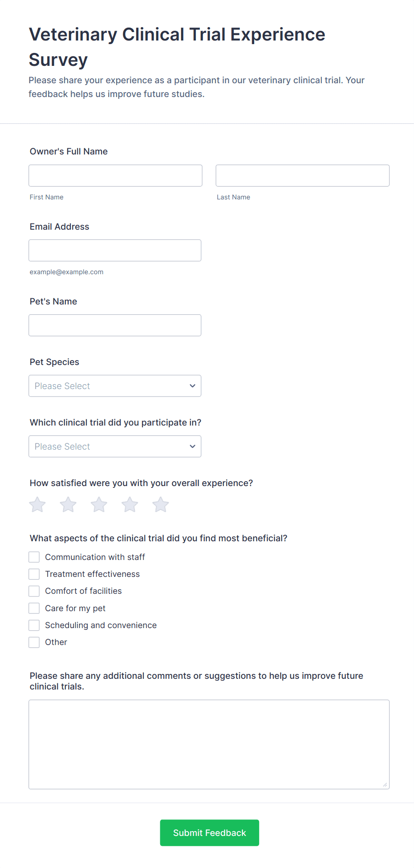Tick the Other checkbox
This screenshot has height=868, width=414.
pos(34,642)
